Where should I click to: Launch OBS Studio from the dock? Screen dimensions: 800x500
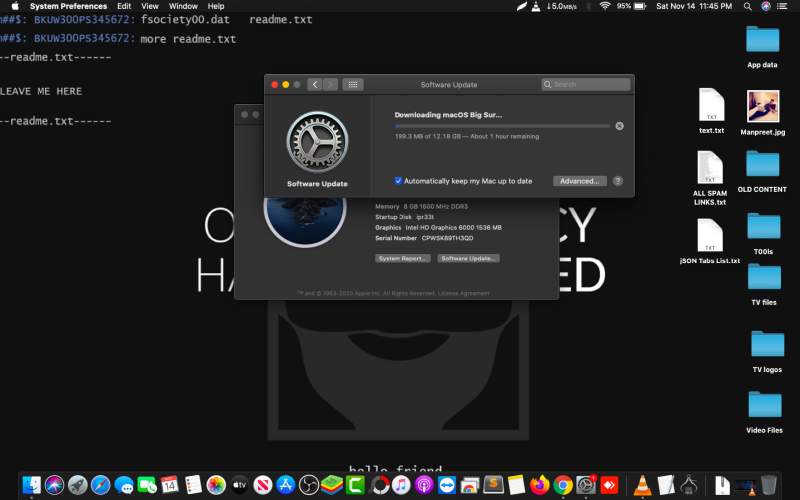[308, 485]
